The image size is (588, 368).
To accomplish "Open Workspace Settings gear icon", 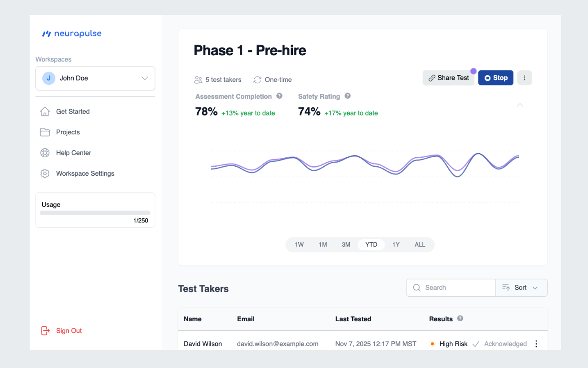I will (x=45, y=173).
